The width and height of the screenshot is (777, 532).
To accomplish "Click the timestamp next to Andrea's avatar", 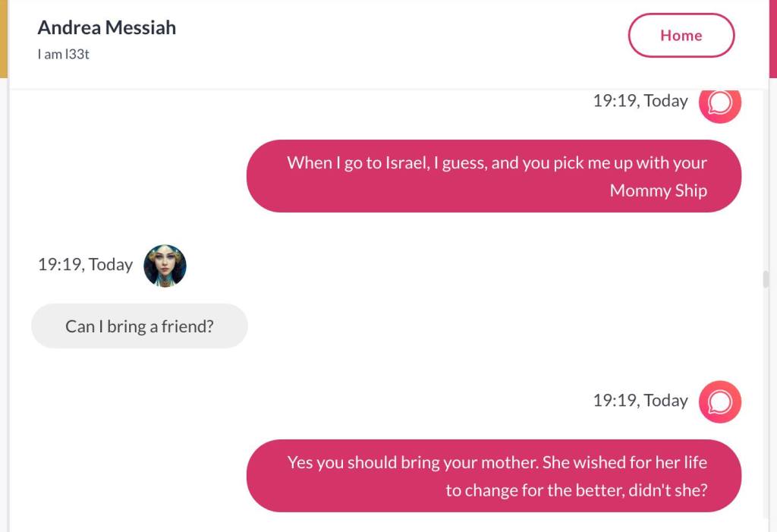I will tap(85, 265).
